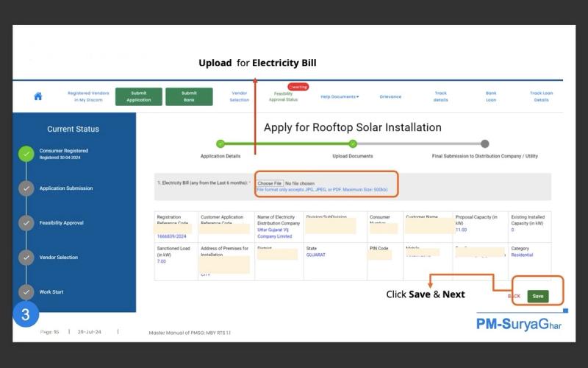588x368 pixels.
Task: Click the red alert badge above Feasibility
Action: click(x=298, y=87)
